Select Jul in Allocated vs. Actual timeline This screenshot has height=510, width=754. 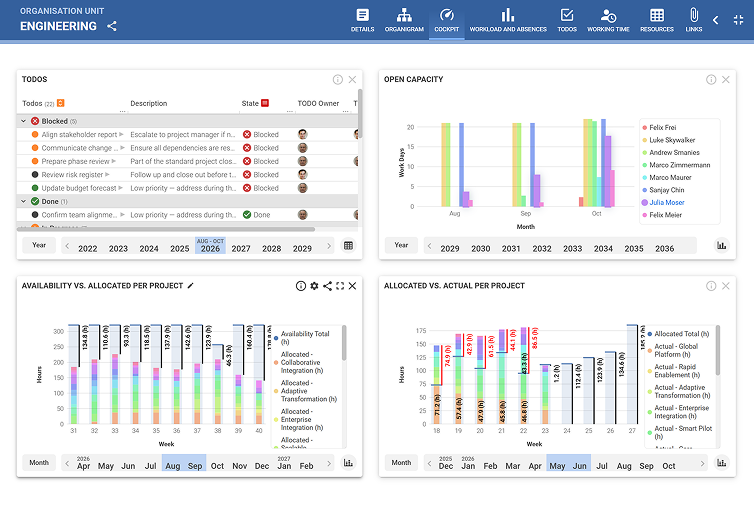602,466
